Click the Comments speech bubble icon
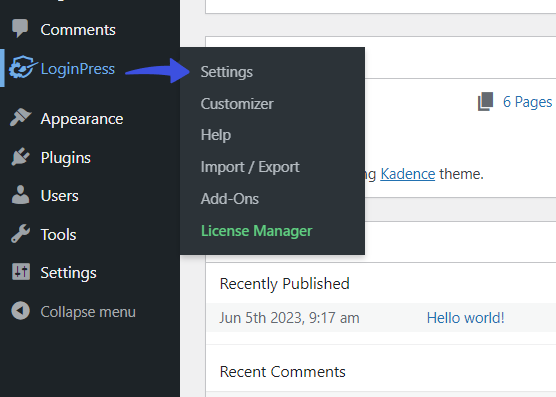The width and height of the screenshot is (556, 397). 20,28
